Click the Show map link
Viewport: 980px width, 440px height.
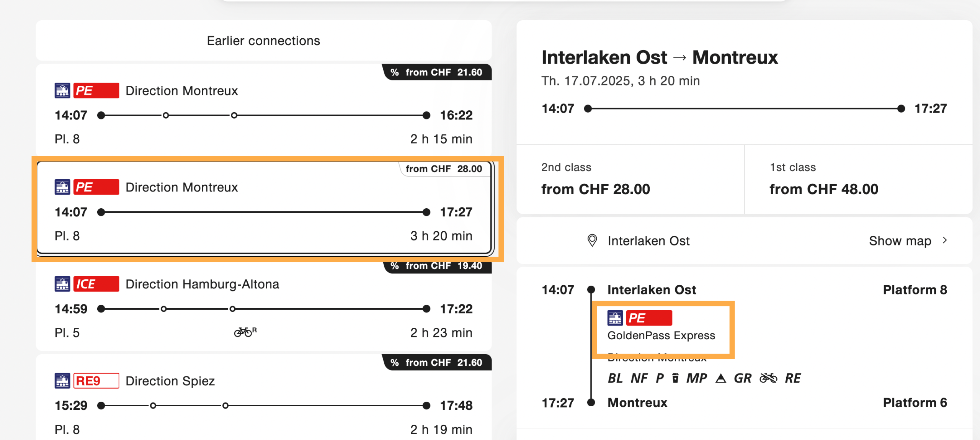(900, 240)
